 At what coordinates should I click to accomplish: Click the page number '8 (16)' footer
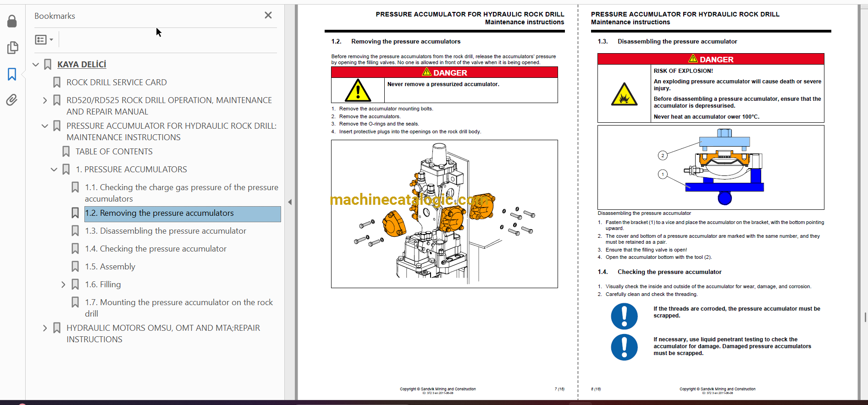point(596,389)
